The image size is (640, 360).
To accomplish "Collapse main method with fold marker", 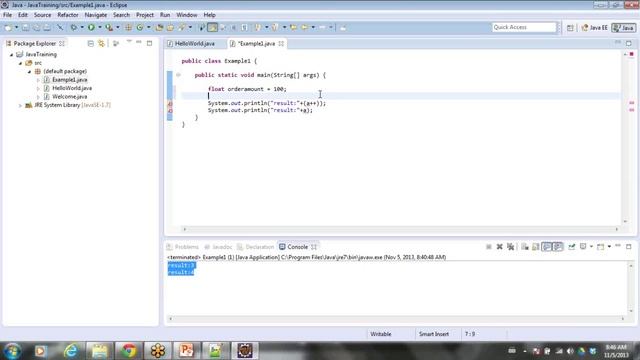I will (x=178, y=75).
